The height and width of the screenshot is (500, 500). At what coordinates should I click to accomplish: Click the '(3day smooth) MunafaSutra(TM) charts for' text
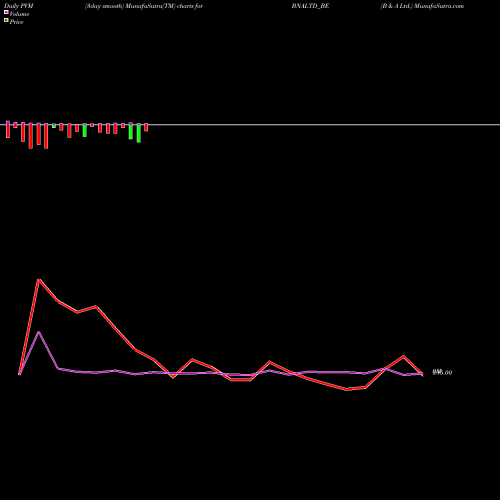pyautogui.click(x=144, y=6)
